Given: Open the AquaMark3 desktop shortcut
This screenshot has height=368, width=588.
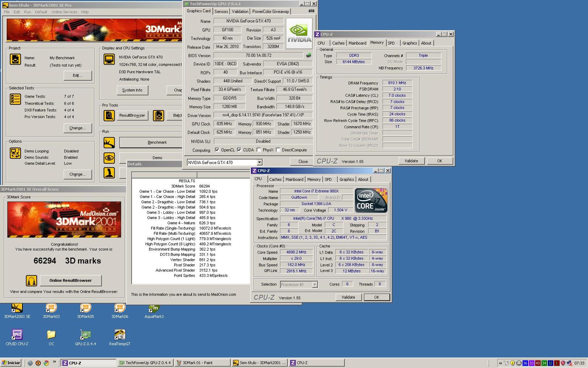Looking at the screenshot, I should [x=154, y=310].
